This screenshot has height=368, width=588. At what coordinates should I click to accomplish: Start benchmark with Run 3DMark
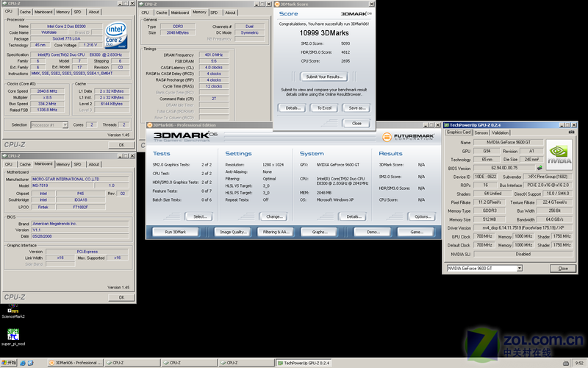click(x=175, y=232)
